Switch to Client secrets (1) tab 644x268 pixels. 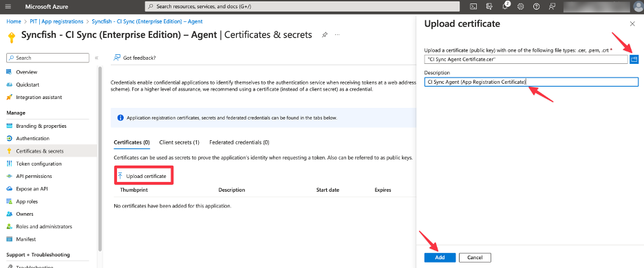tap(179, 142)
